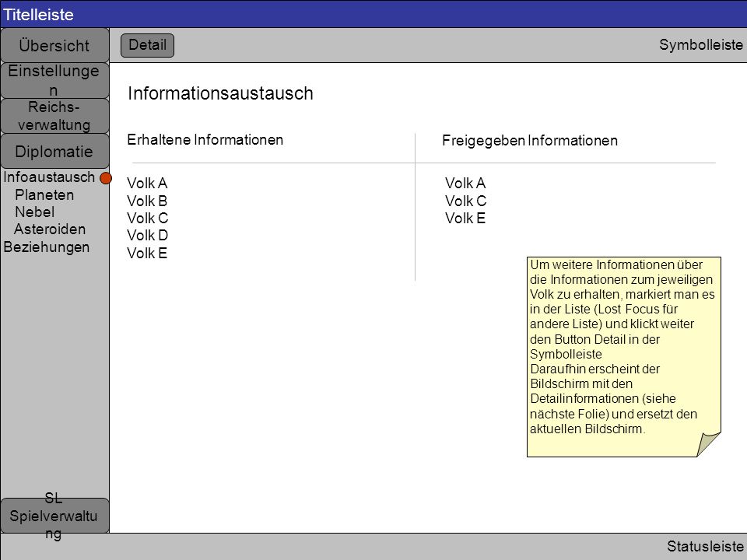The height and width of the screenshot is (560, 747).
Task: Select Volk D in Erhaltene Informationen
Action: [x=147, y=235]
